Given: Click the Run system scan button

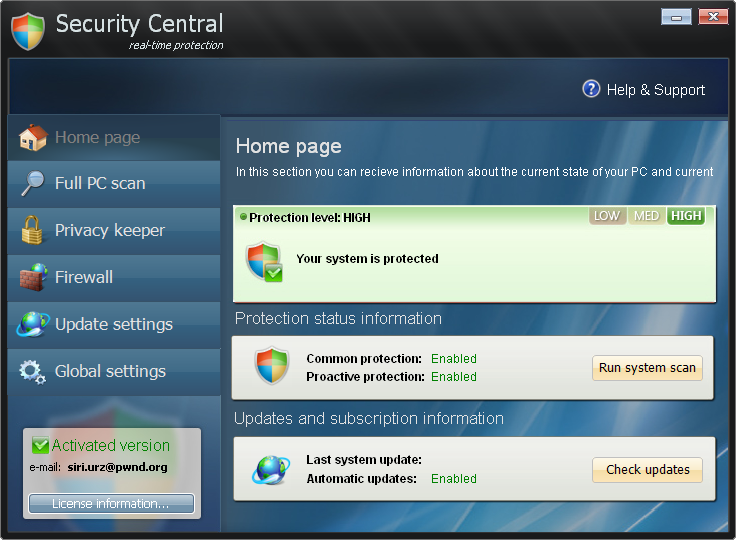Looking at the screenshot, I should (x=647, y=368).
